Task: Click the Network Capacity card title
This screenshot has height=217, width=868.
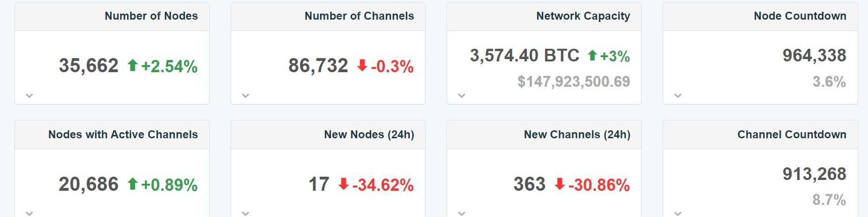Action: (583, 16)
